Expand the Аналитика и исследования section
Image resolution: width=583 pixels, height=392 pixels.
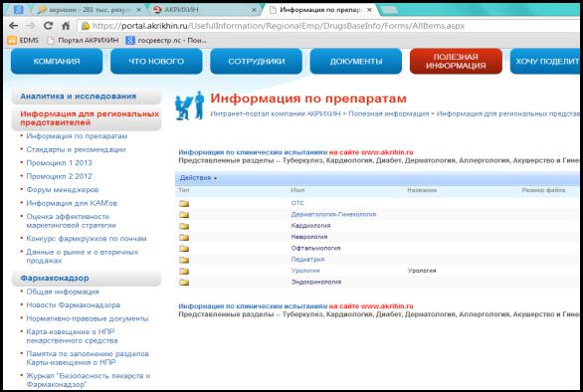click(x=87, y=97)
